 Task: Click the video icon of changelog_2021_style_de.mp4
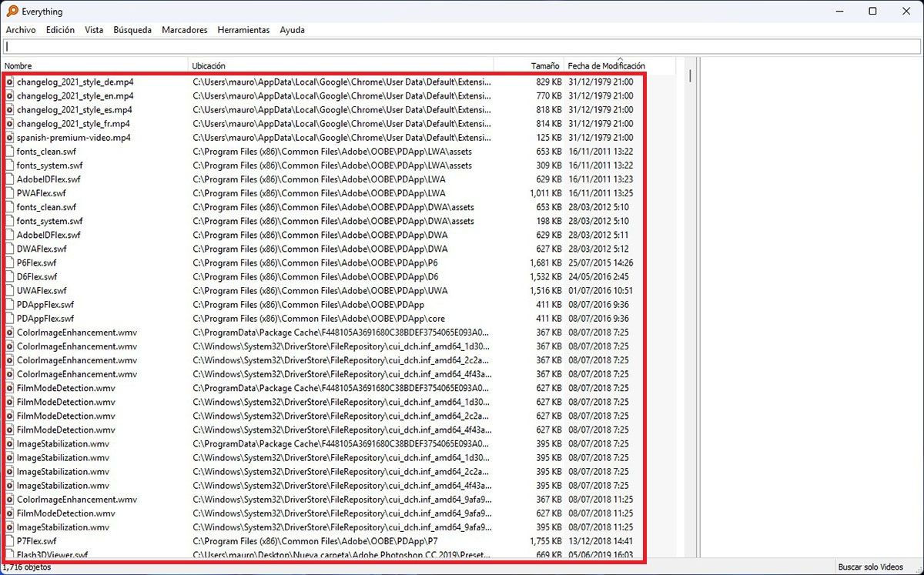(x=10, y=82)
